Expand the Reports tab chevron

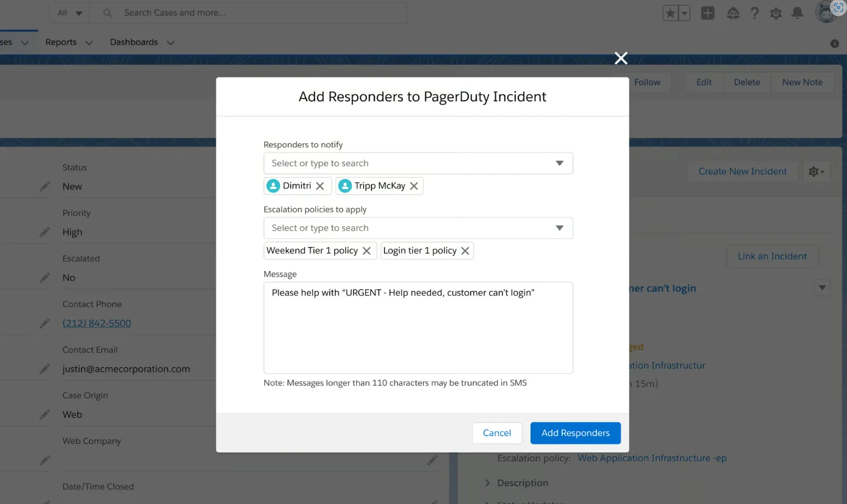pos(89,42)
